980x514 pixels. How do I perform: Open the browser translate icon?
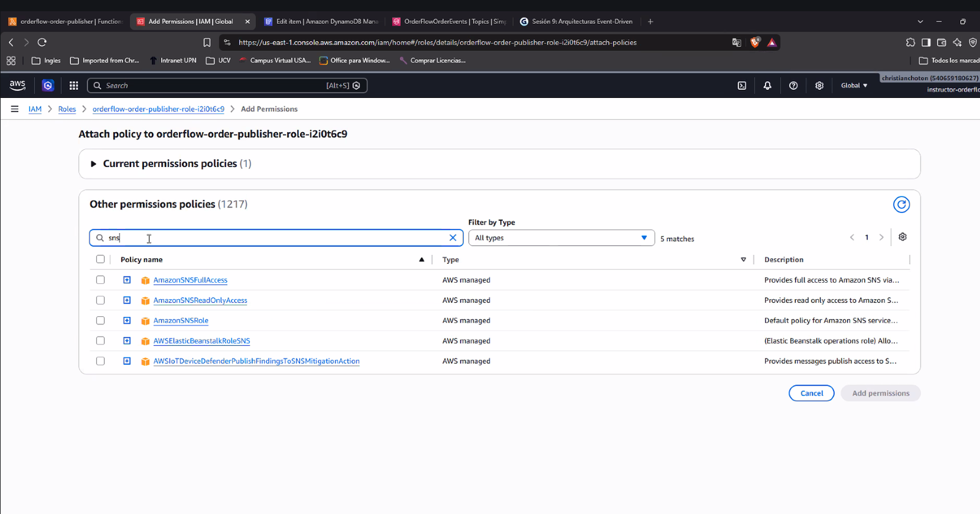click(737, 42)
